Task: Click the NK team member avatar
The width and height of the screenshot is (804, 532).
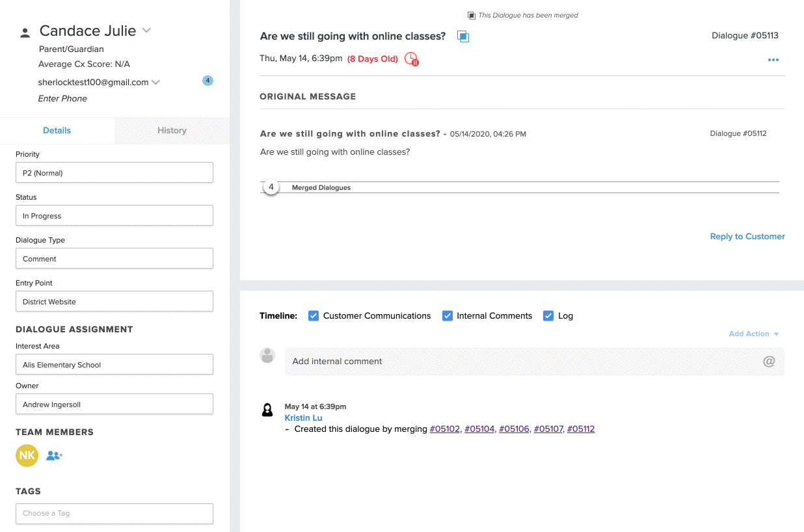Action: point(27,456)
